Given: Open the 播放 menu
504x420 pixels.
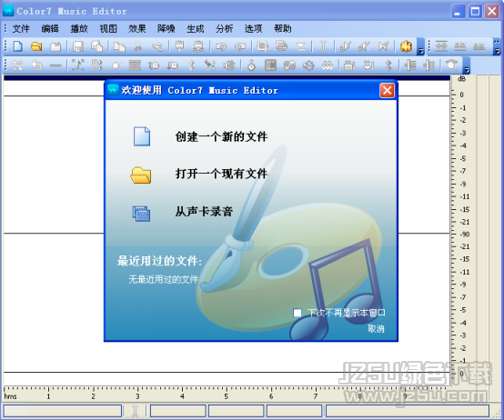Looking at the screenshot, I should [x=79, y=28].
